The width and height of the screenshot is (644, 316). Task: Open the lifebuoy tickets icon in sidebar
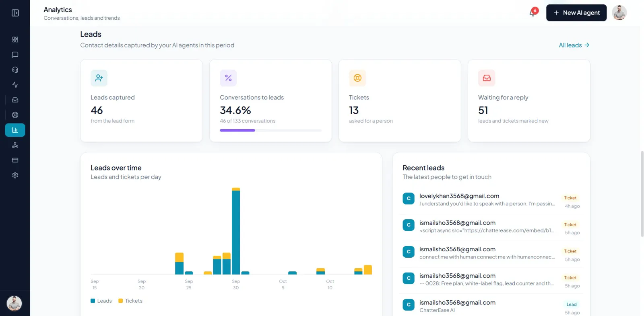pos(15,115)
